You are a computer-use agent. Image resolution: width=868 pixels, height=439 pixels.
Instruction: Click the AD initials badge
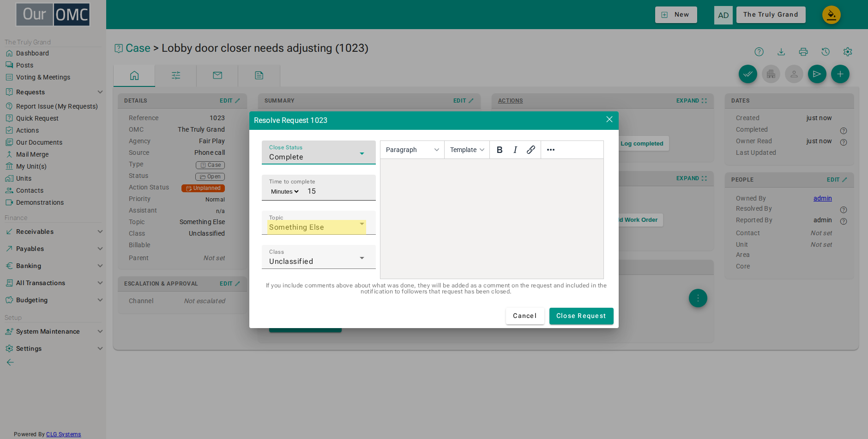click(723, 15)
